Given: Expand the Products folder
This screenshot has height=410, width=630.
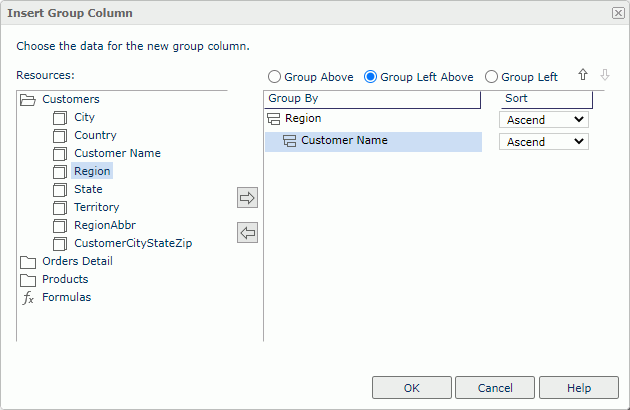Looking at the screenshot, I should (x=28, y=280).
